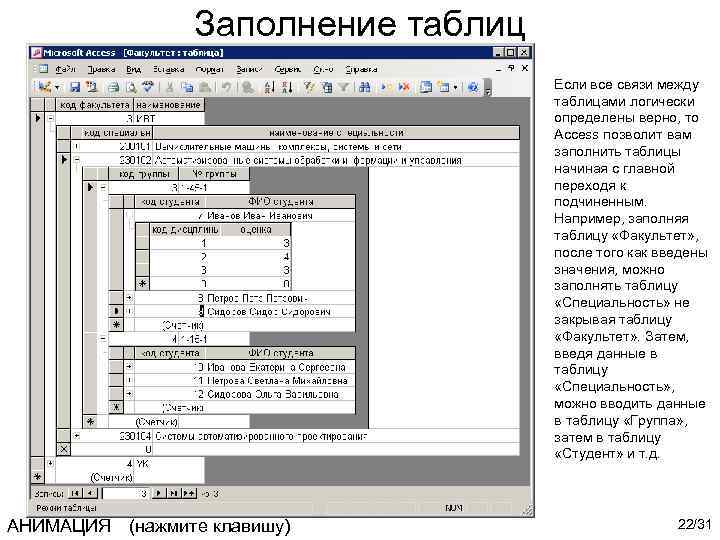Go to the last record button
The image size is (720, 540).
[x=174, y=494]
